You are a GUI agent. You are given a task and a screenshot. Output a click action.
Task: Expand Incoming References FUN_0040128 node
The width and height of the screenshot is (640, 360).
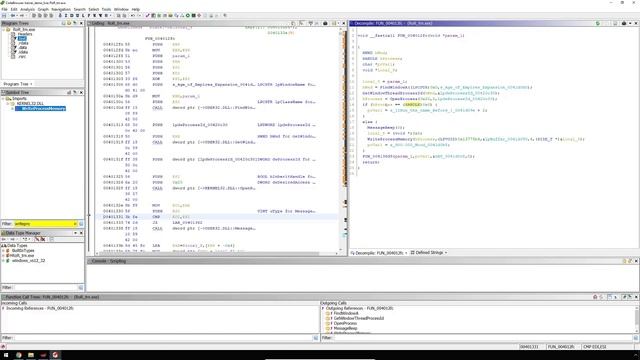(3, 308)
